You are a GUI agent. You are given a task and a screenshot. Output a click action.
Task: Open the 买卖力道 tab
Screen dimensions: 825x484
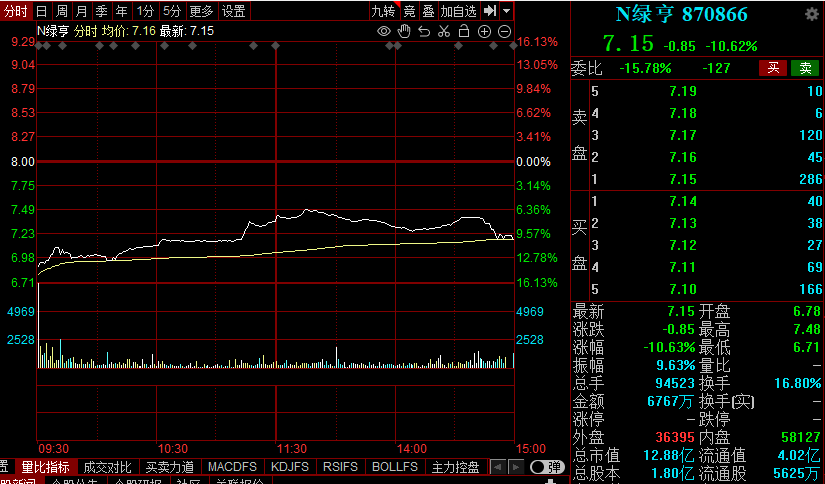169,467
